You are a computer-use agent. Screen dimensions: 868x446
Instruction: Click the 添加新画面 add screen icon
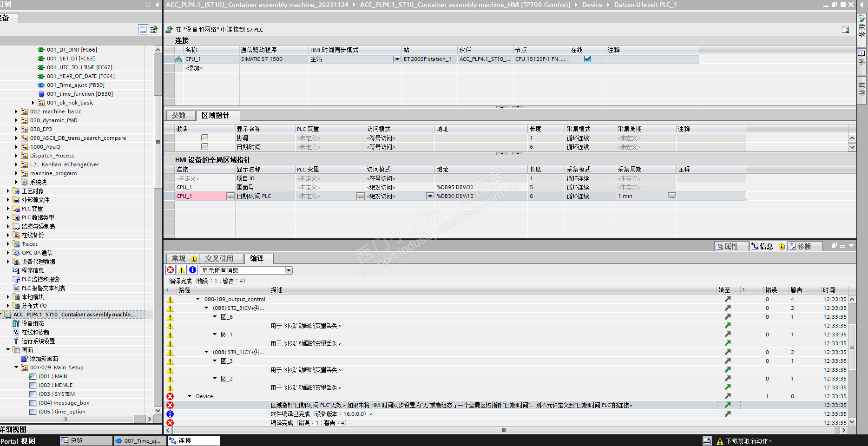tap(24, 359)
